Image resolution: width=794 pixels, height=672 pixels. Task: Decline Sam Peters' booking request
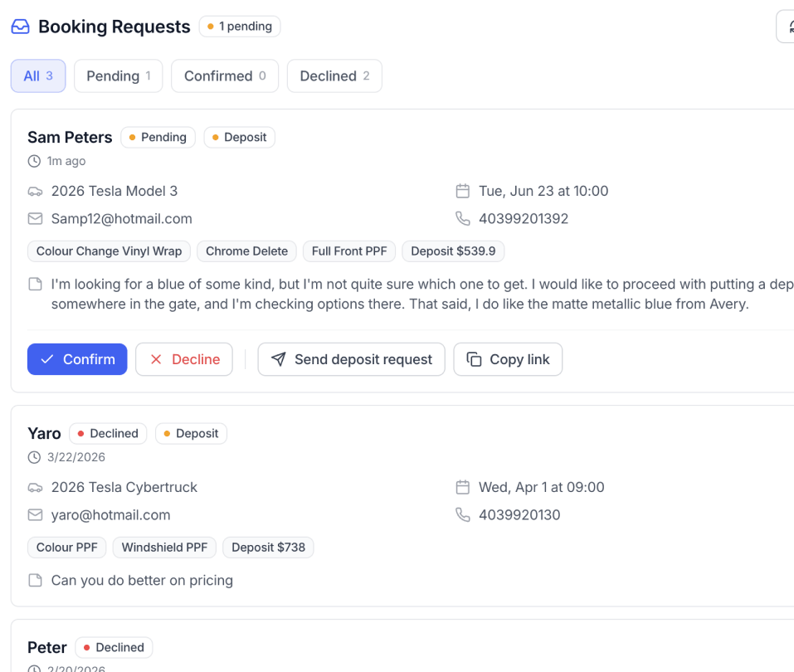pyautogui.click(x=184, y=359)
